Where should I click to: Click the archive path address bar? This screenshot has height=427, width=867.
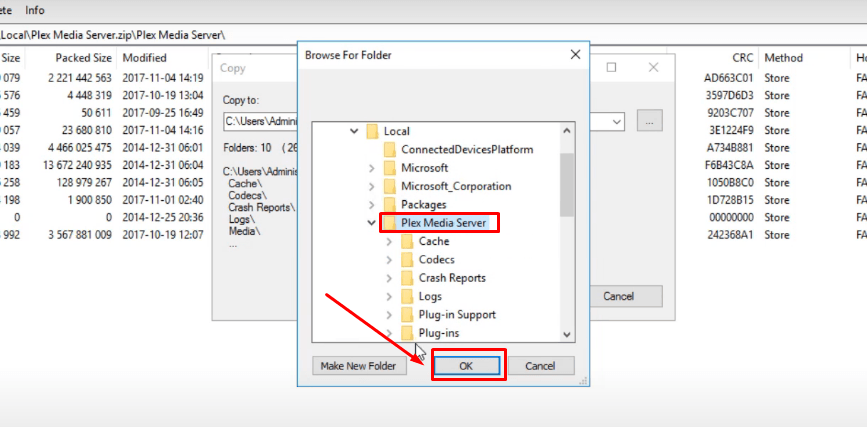[x=434, y=35]
